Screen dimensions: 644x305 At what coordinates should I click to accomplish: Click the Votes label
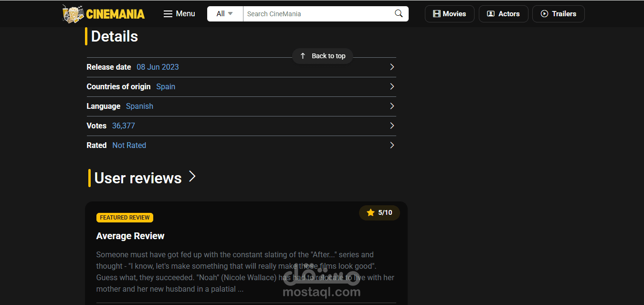click(96, 126)
